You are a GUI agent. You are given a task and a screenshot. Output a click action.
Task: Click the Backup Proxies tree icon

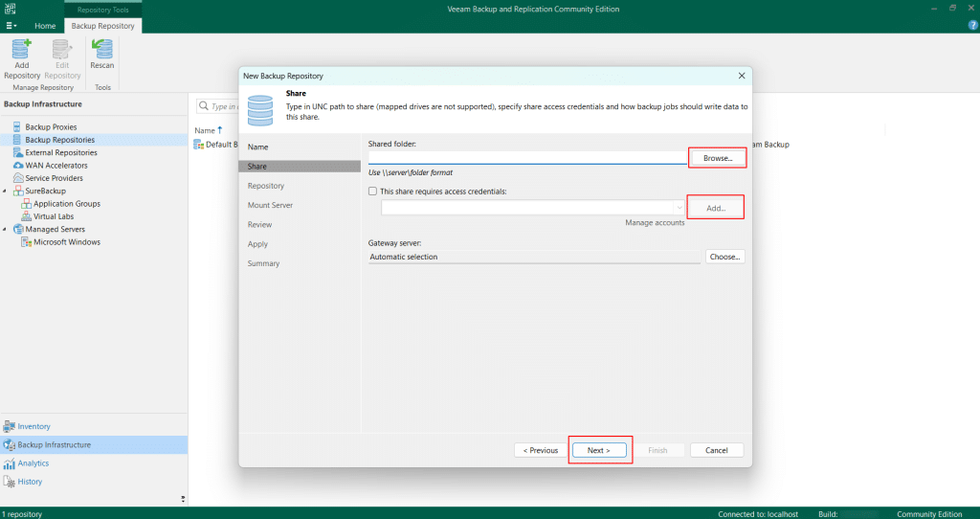click(17, 127)
